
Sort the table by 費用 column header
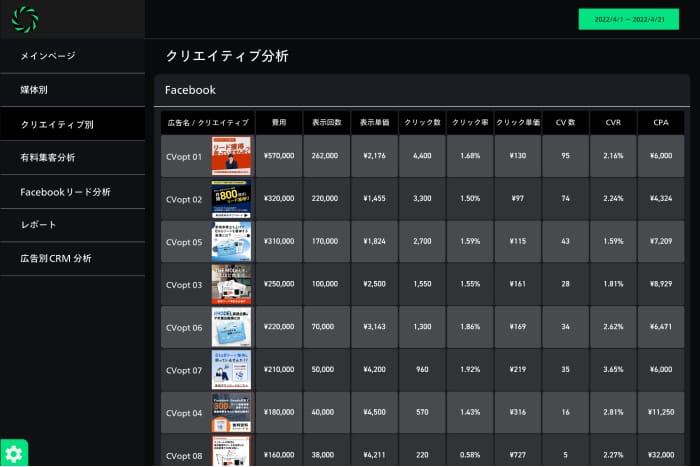[x=278, y=122]
